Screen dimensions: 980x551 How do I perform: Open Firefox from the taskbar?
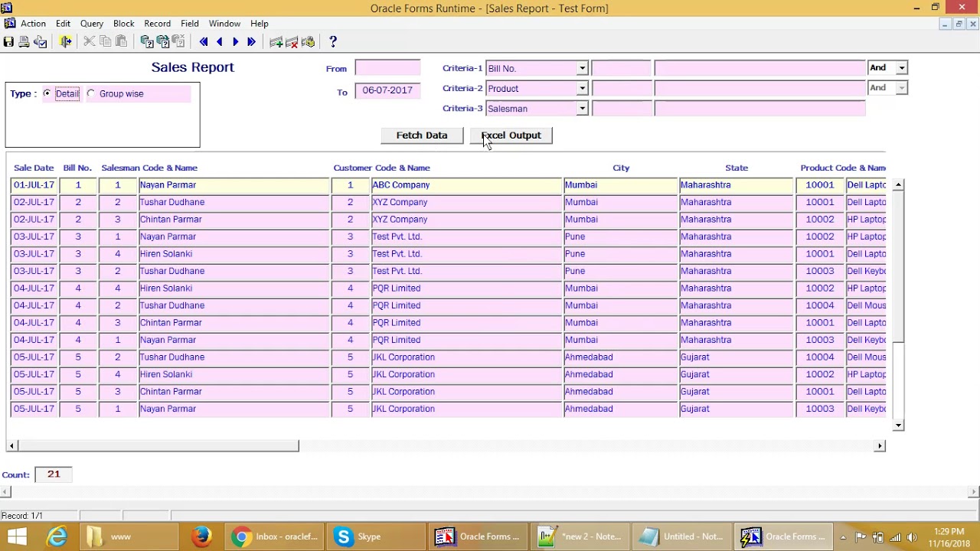[202, 536]
